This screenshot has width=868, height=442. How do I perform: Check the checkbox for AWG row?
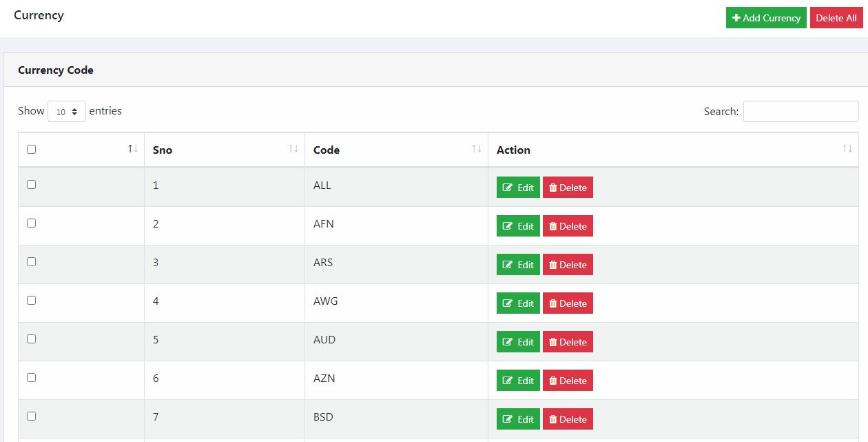tap(31, 300)
